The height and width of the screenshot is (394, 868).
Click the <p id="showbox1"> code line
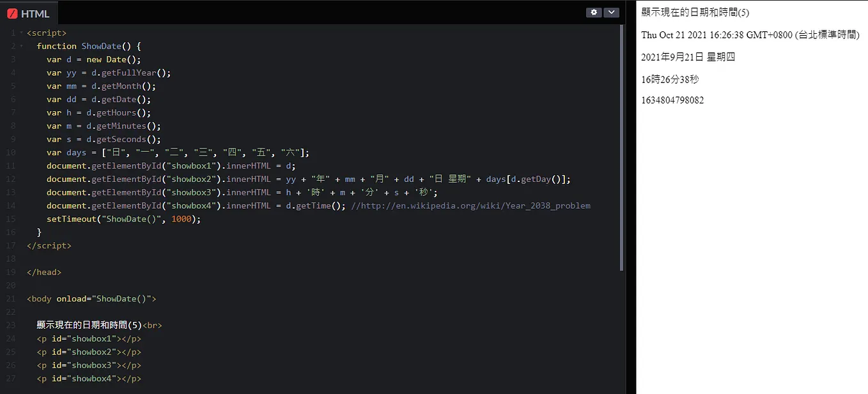89,339
